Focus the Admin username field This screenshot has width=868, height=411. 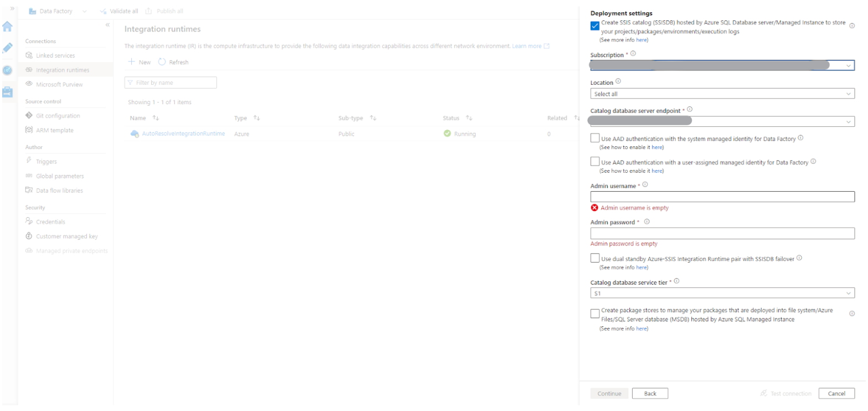(x=722, y=197)
